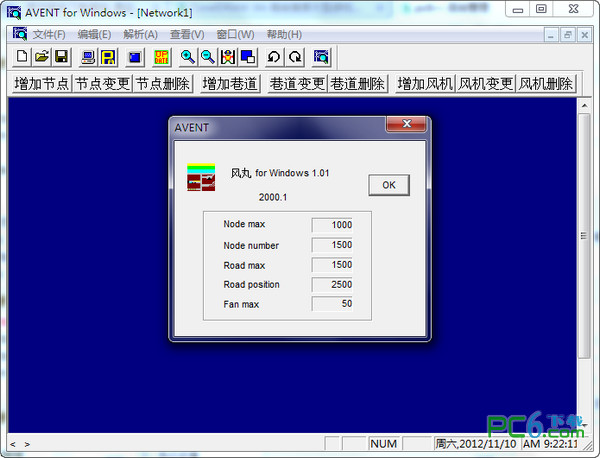600x458 pixels.
Task: Click the 2000.1 version text
Action: pyautogui.click(x=273, y=197)
